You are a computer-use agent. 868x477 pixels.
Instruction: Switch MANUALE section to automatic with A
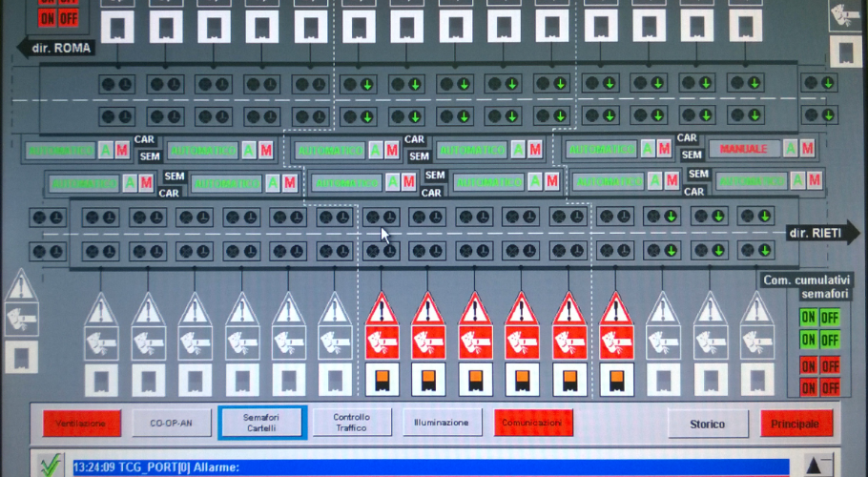click(789, 149)
